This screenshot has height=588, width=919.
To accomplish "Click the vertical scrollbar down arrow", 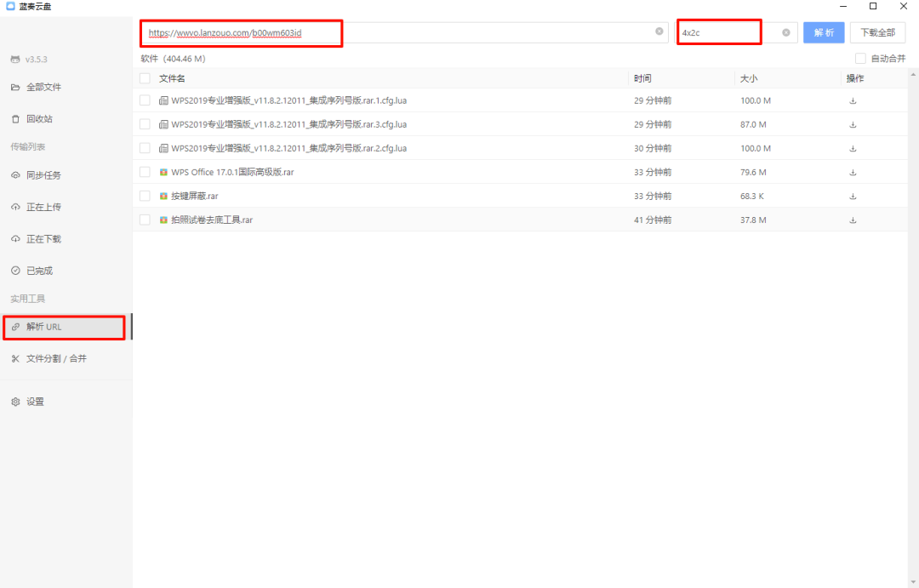I will coord(913,582).
